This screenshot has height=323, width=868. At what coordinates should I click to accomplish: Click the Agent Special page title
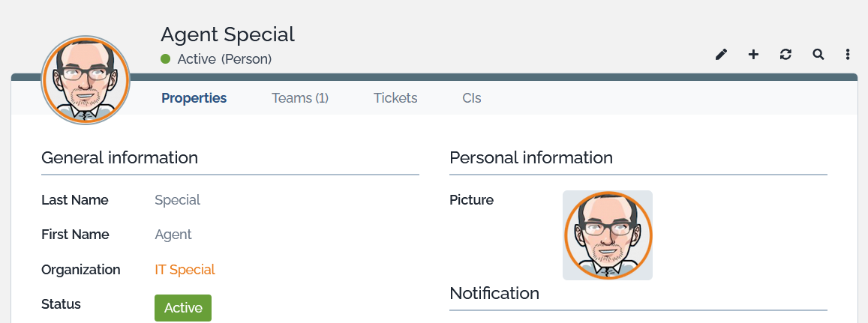point(227,34)
